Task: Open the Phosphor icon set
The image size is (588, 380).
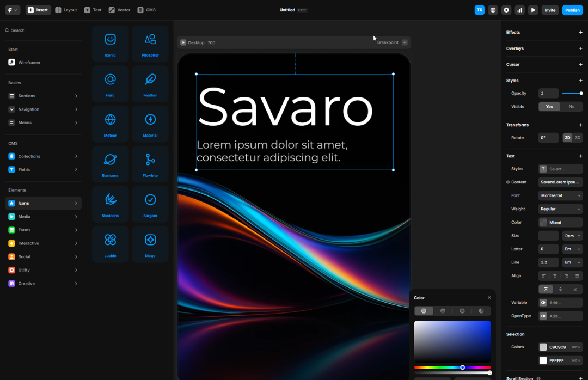Action: click(x=150, y=44)
